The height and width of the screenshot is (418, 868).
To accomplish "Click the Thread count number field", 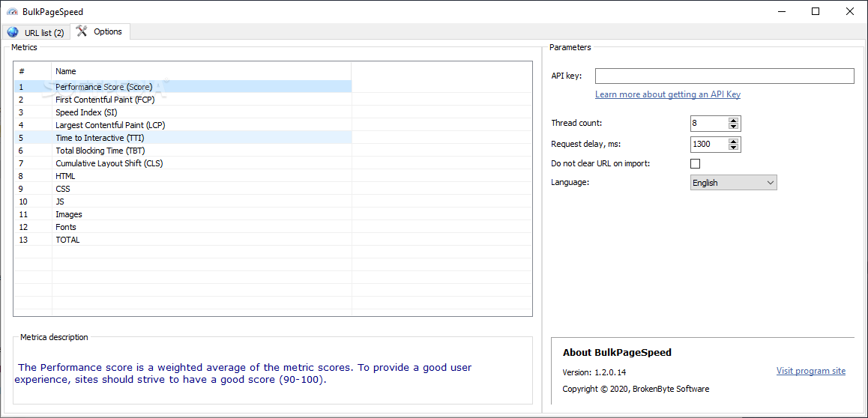I will pyautogui.click(x=709, y=124).
